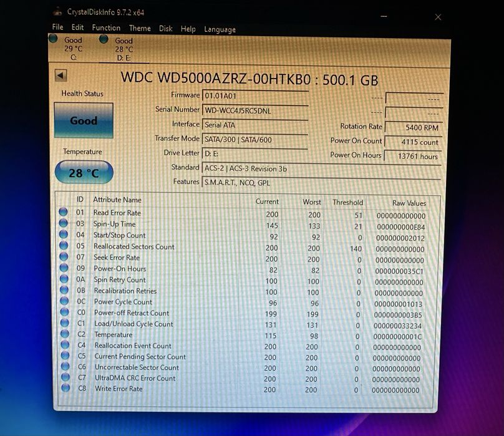
Task: Select the D: E: drive tab
Action: point(124,49)
